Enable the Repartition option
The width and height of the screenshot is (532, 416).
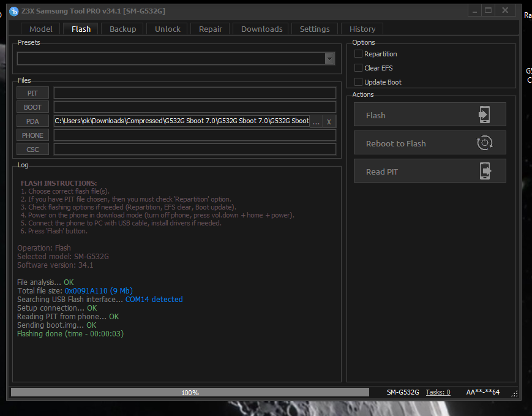pos(358,54)
